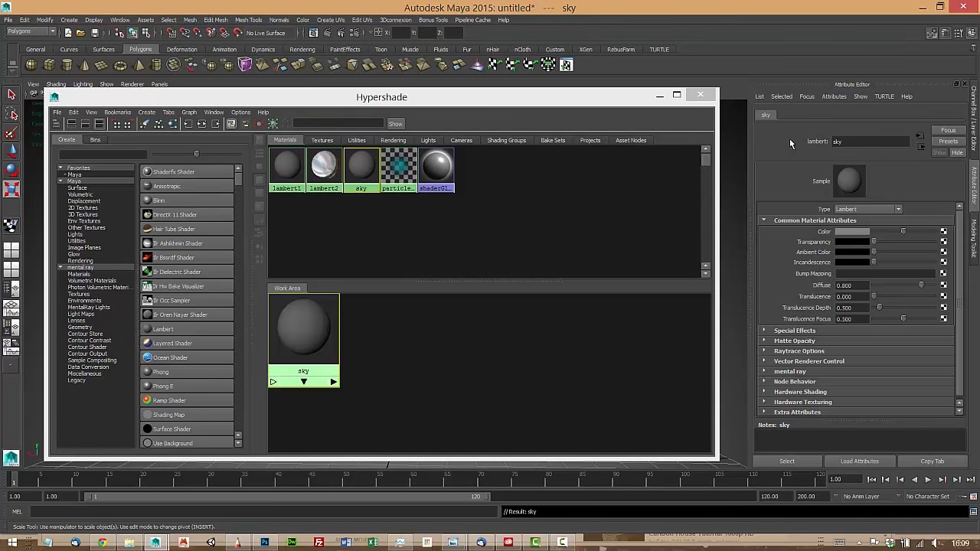Click the Anisotropic shader icon
This screenshot has width=980, height=551.
(x=147, y=186)
